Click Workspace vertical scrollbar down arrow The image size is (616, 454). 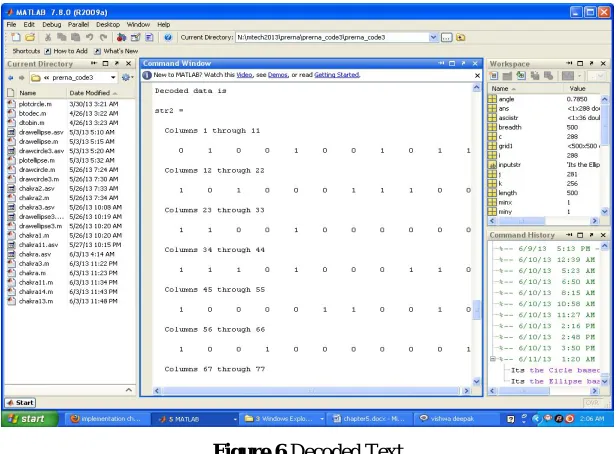click(605, 211)
